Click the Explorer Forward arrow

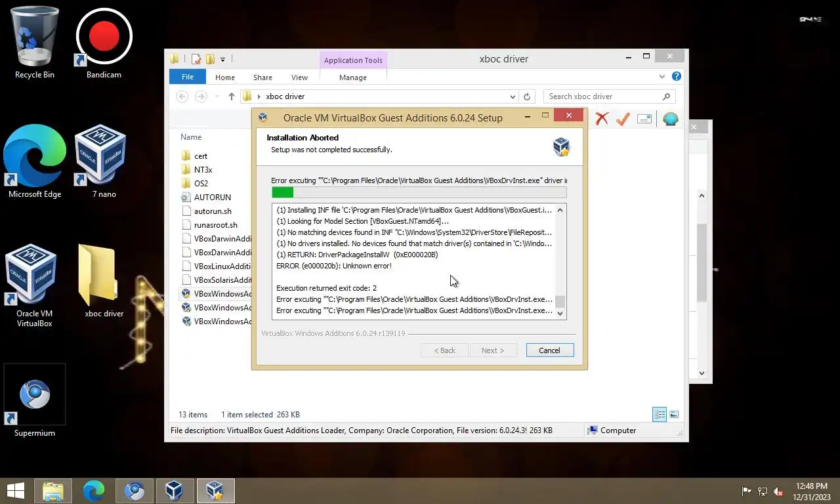[x=201, y=96]
